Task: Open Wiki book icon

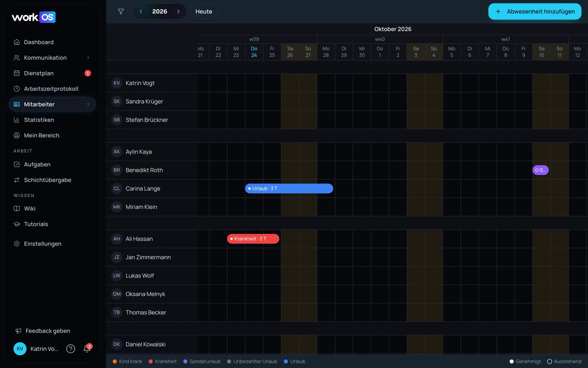Action: (17, 208)
